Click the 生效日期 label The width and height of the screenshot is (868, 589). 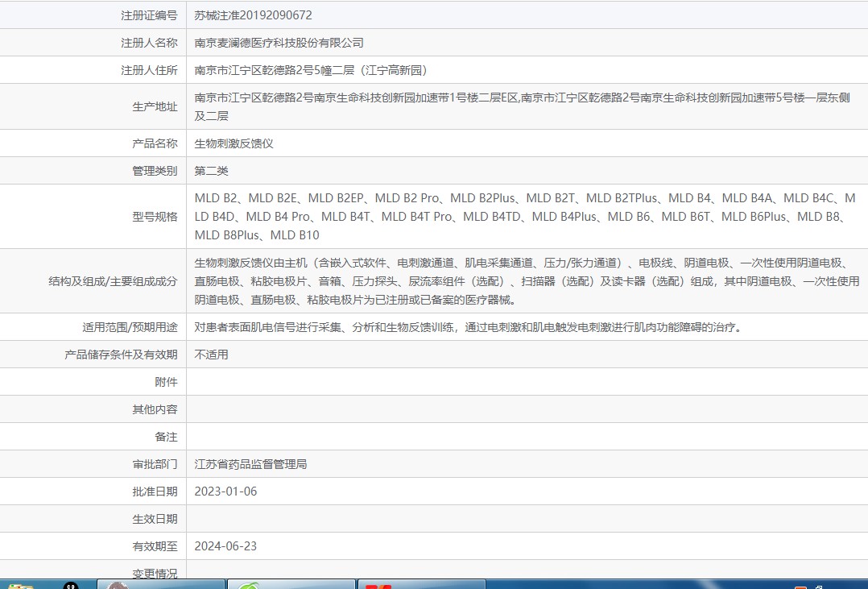pyautogui.click(x=155, y=519)
